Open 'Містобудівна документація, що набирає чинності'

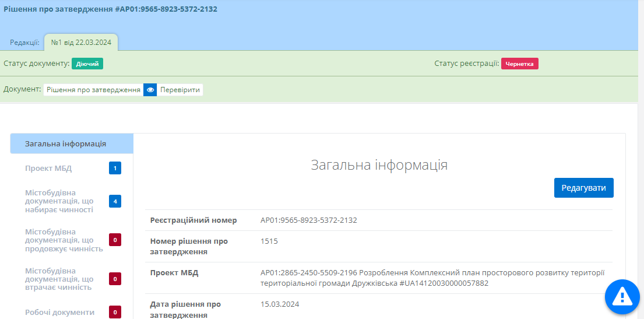click(x=59, y=201)
